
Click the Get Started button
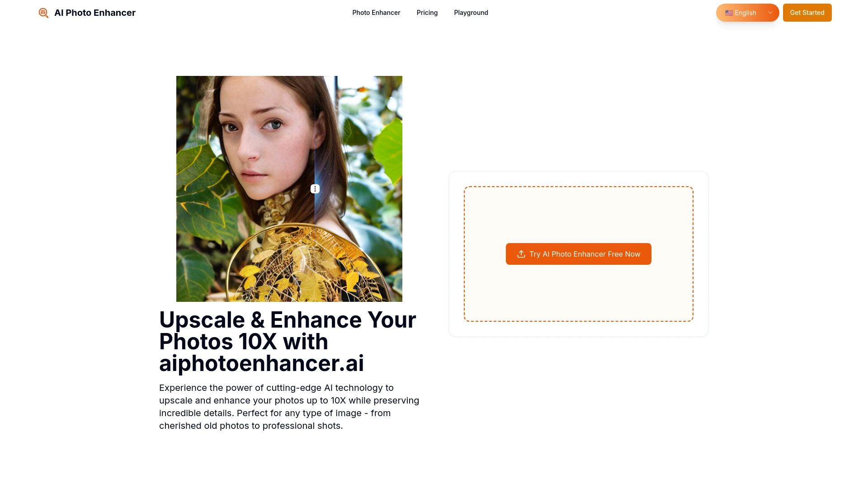(807, 13)
